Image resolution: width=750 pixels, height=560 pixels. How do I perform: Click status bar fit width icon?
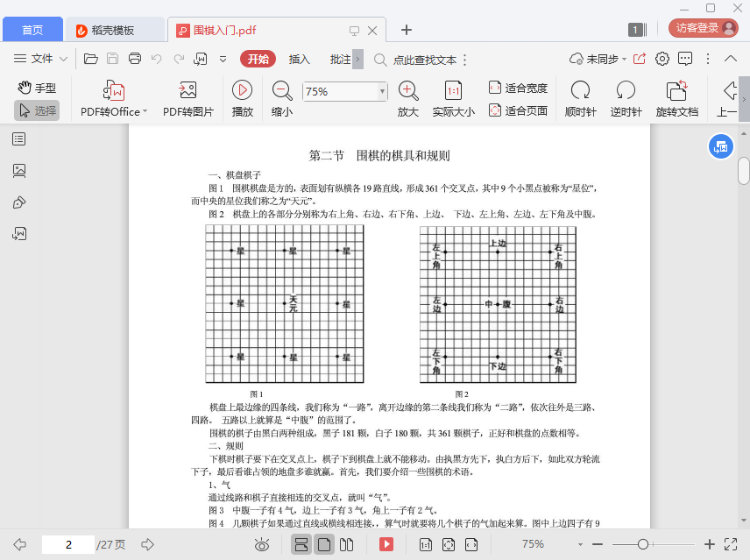(471, 544)
